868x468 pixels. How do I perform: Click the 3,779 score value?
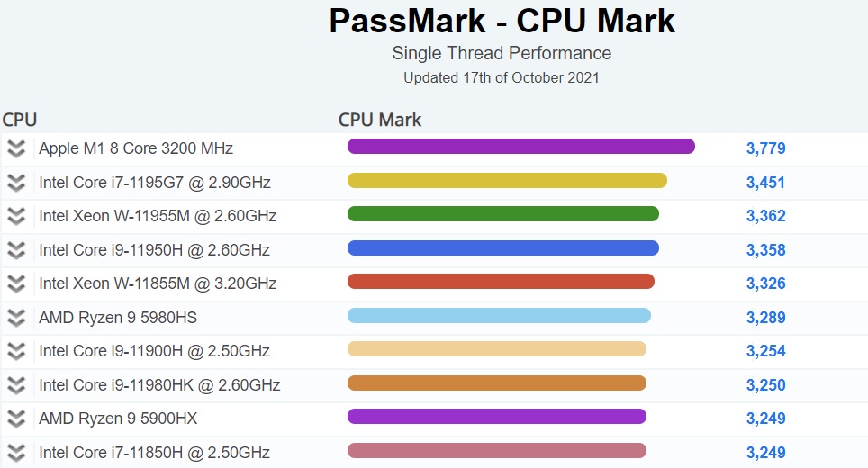click(765, 148)
